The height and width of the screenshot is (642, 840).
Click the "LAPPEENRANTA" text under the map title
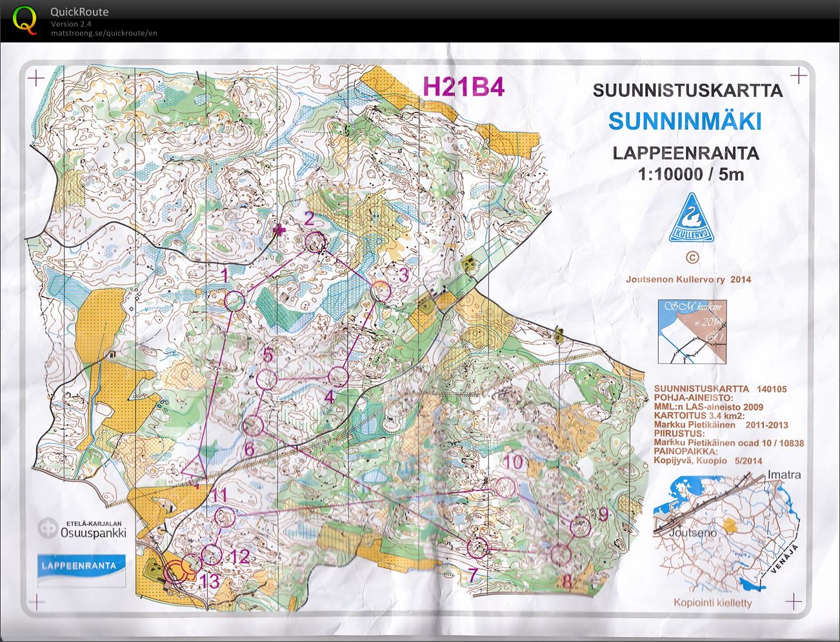coord(686,154)
